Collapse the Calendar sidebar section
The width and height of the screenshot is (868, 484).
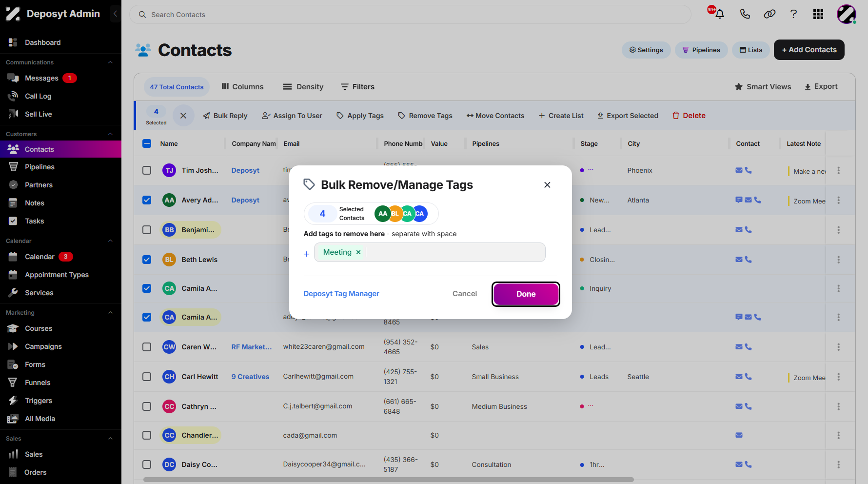(110, 241)
